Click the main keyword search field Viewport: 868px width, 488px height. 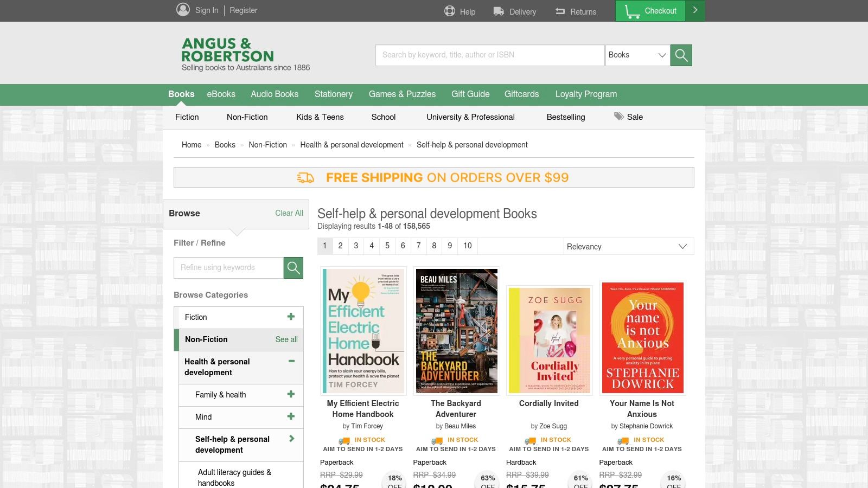coord(489,55)
